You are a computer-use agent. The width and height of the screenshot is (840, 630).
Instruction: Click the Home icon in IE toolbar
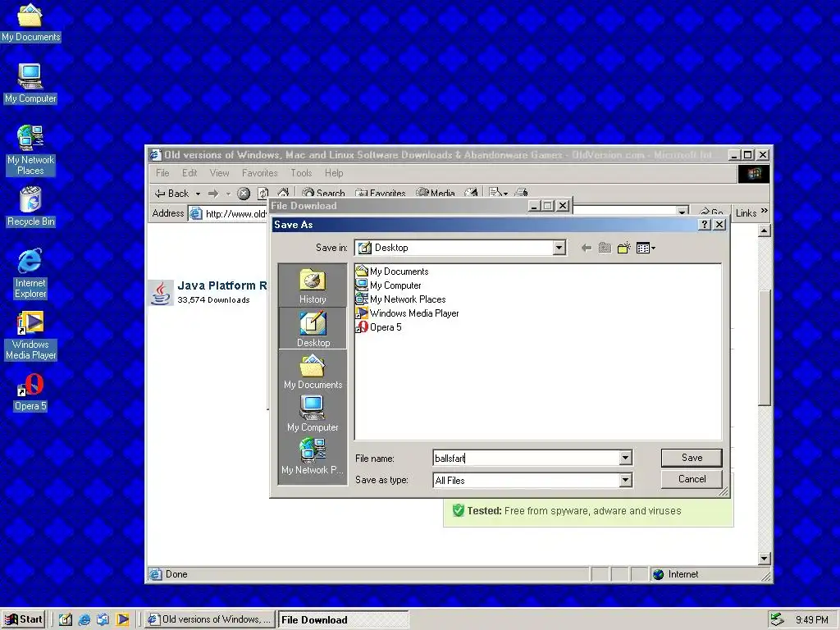click(283, 192)
